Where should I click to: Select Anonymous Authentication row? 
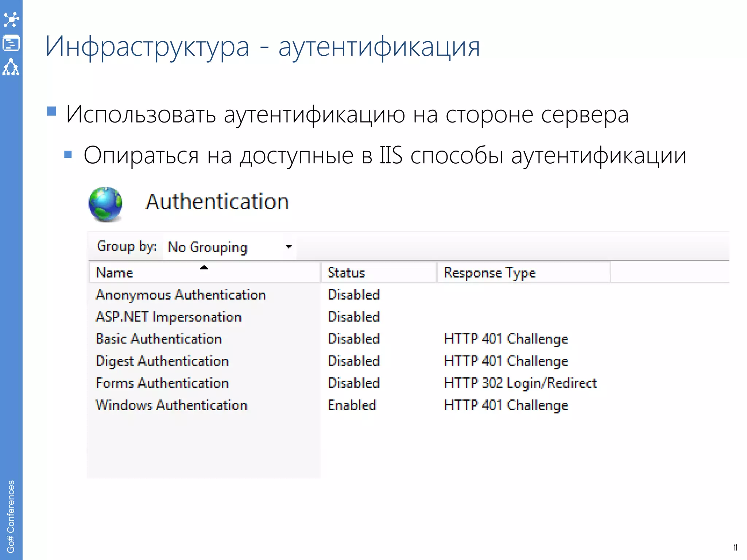(181, 295)
